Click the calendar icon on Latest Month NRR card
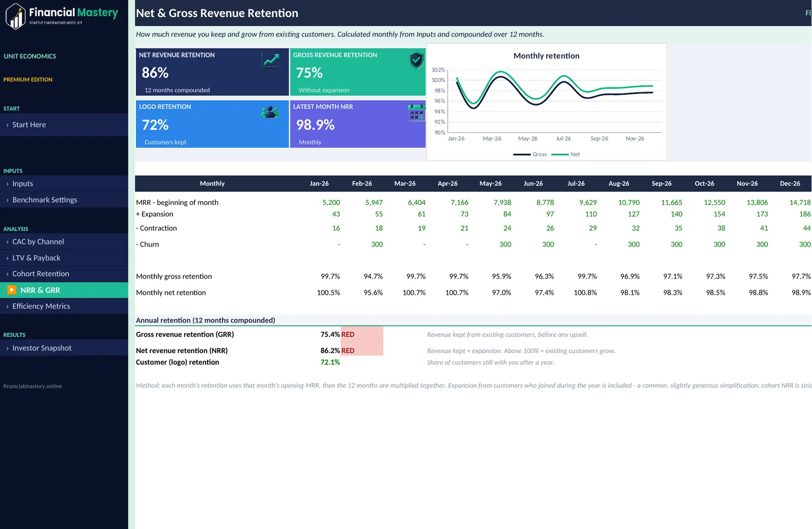This screenshot has width=812, height=529. (x=416, y=112)
